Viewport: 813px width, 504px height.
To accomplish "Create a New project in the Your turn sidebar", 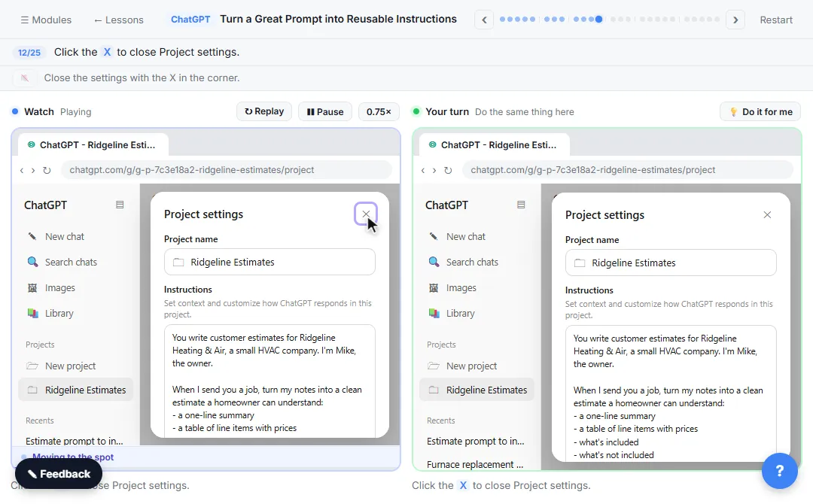I will 477,366.
